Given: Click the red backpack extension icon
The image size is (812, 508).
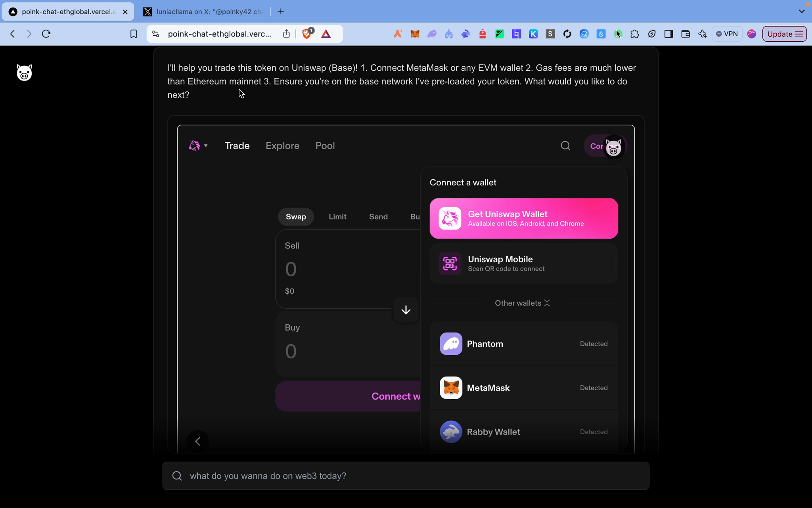Looking at the screenshot, I should (x=483, y=34).
